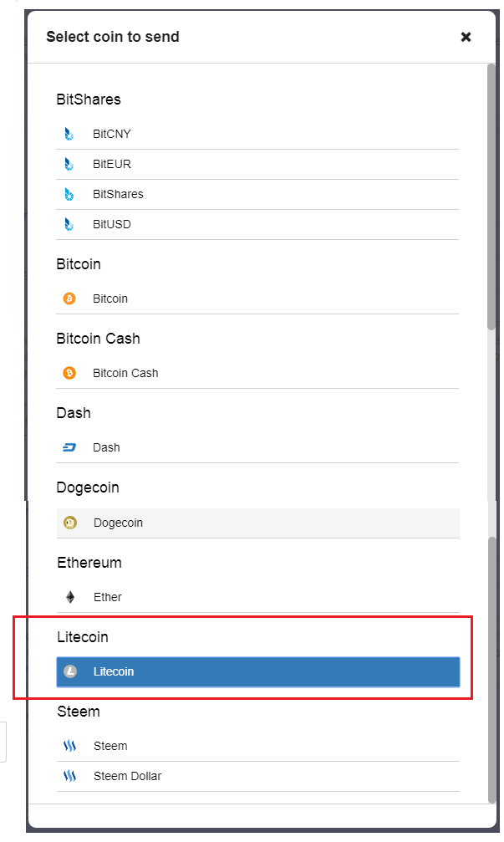Click the Dogecoin logo icon

(x=70, y=523)
